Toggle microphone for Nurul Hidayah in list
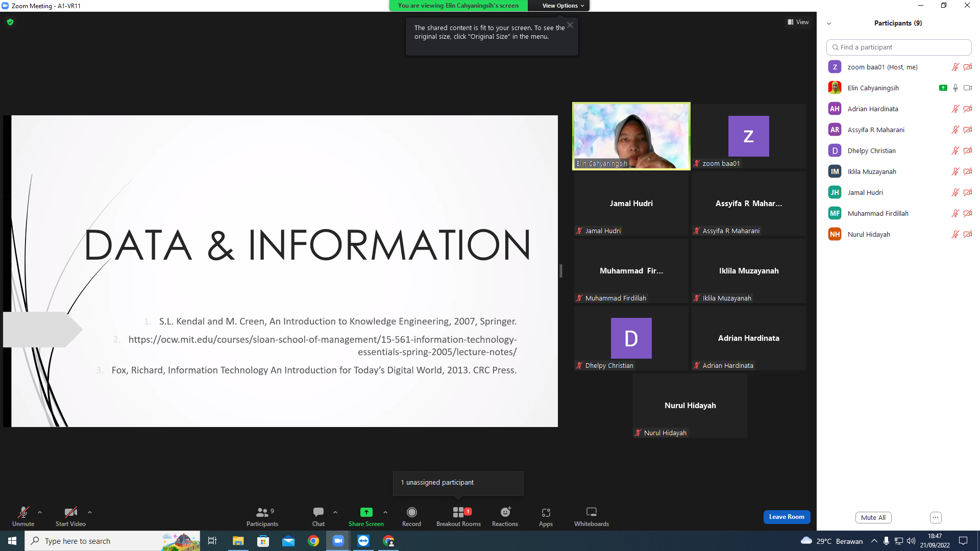This screenshot has width=980, height=551. pyautogui.click(x=955, y=234)
